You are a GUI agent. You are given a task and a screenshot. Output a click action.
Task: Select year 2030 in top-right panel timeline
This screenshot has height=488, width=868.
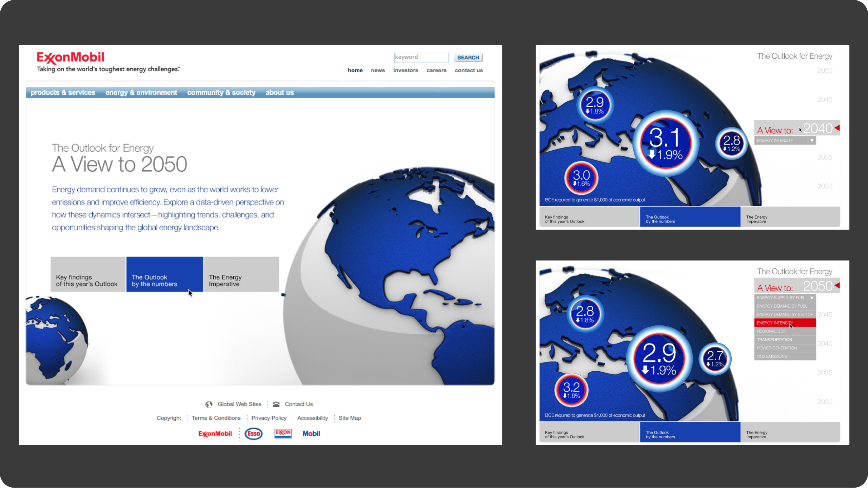point(825,186)
